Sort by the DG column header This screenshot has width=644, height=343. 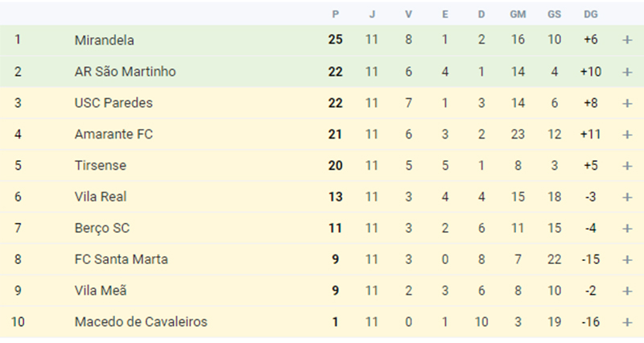[591, 14]
